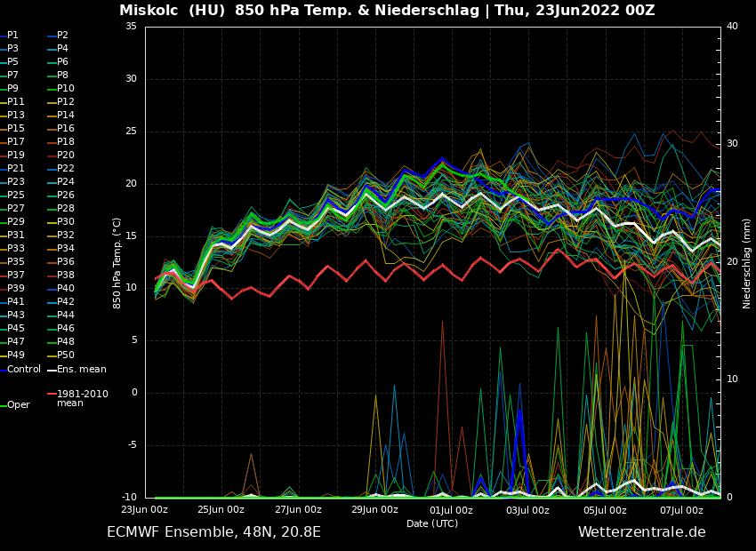
Task: Click the 29Jun 00z date tick
Action: pos(374,510)
